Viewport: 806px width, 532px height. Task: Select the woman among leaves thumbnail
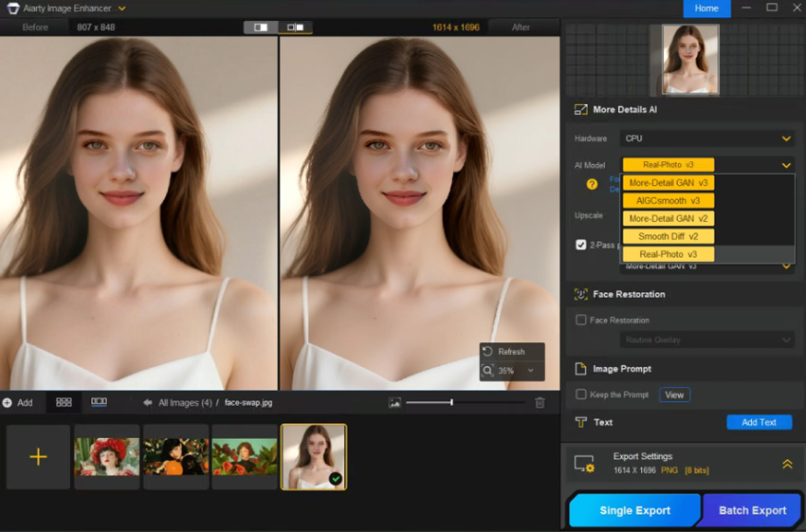(x=245, y=456)
